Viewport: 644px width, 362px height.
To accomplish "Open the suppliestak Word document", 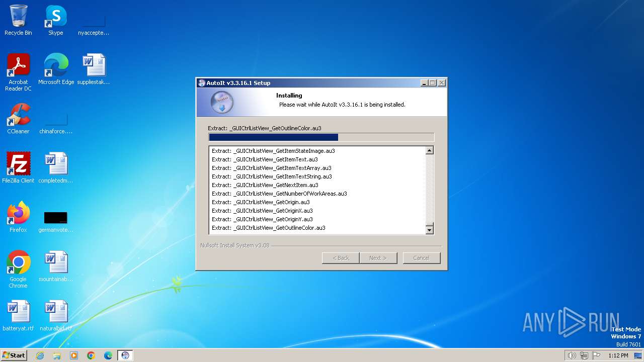I will click(94, 69).
